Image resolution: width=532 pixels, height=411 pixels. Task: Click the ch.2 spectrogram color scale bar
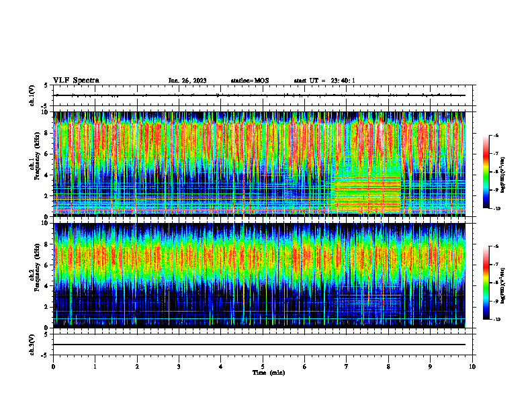pos(486,283)
